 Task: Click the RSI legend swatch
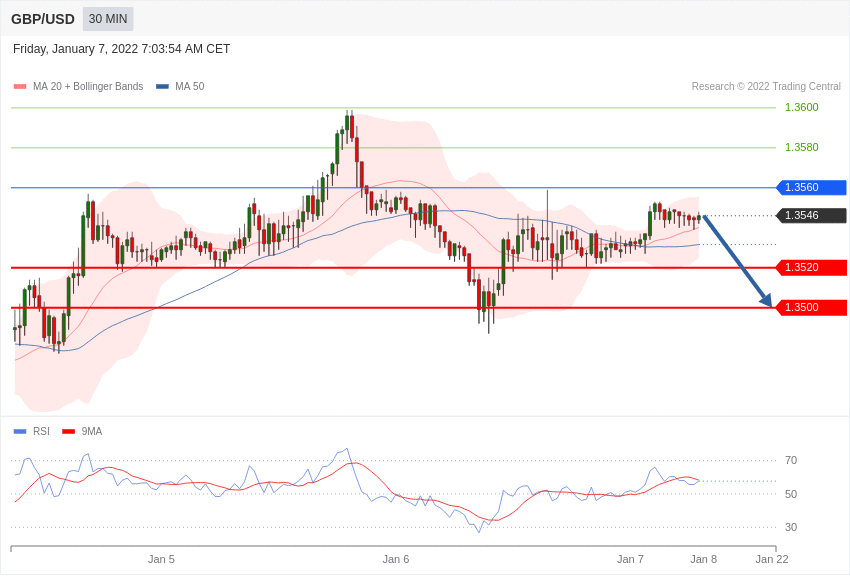[x=20, y=431]
